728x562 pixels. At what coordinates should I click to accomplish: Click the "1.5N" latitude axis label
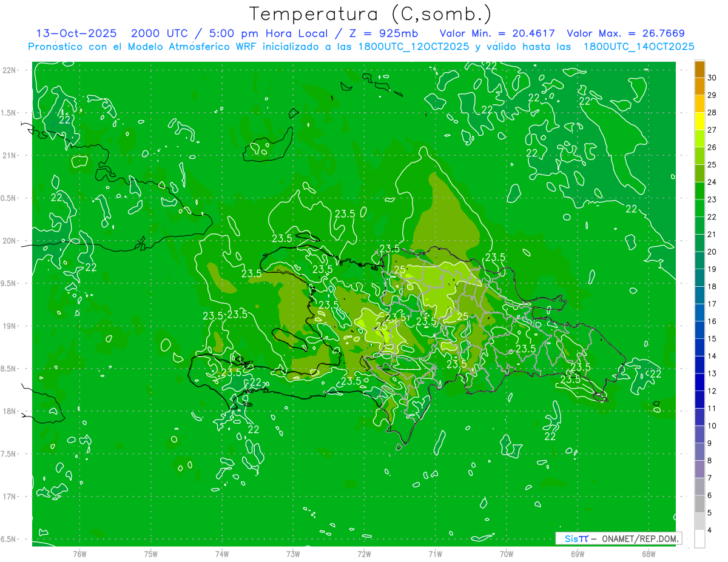click(x=9, y=113)
